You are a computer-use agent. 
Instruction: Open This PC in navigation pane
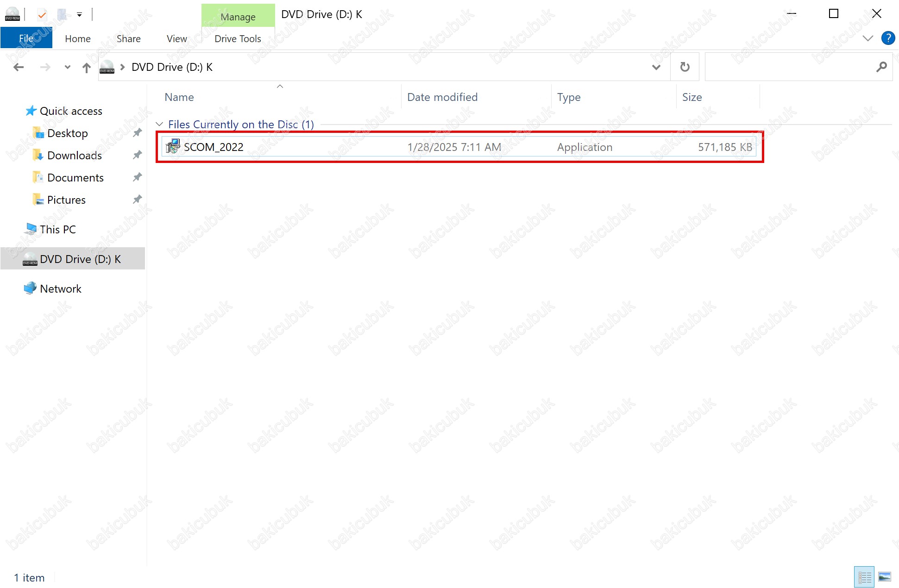[58, 230]
